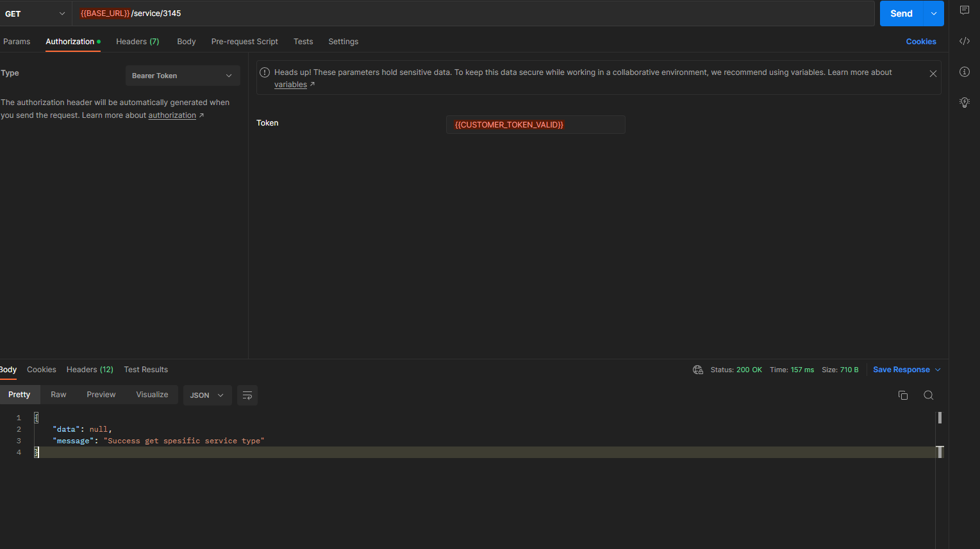The image size is (980, 549).
Task: Open Postman tips via lightbulb icon
Action: coord(965,102)
